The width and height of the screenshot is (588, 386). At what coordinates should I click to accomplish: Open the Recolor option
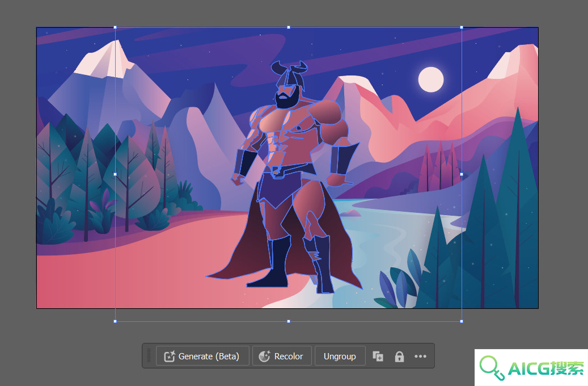coord(282,356)
